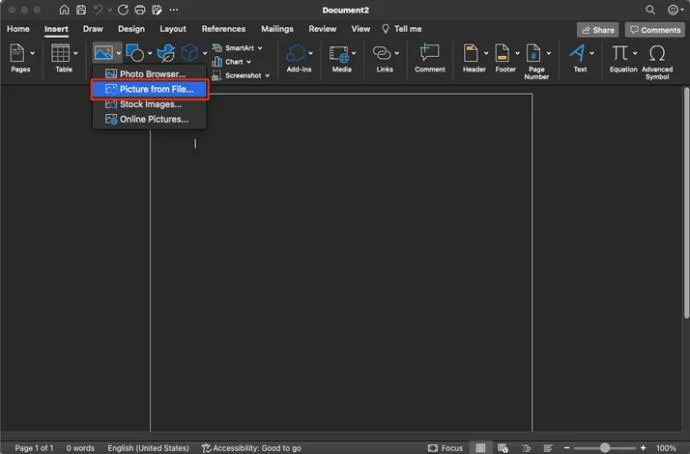
Task: Expand the Shapes dropdown arrow
Action: [x=150, y=53]
